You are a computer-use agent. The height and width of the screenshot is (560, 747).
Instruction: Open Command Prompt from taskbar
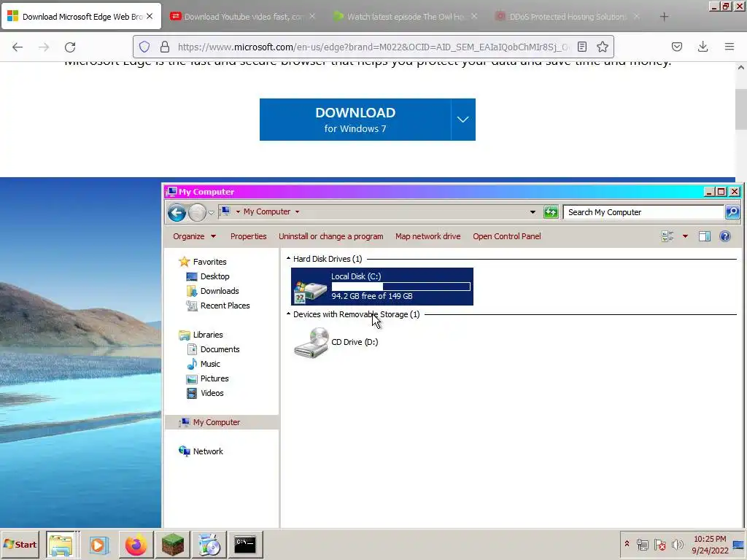tap(245, 545)
